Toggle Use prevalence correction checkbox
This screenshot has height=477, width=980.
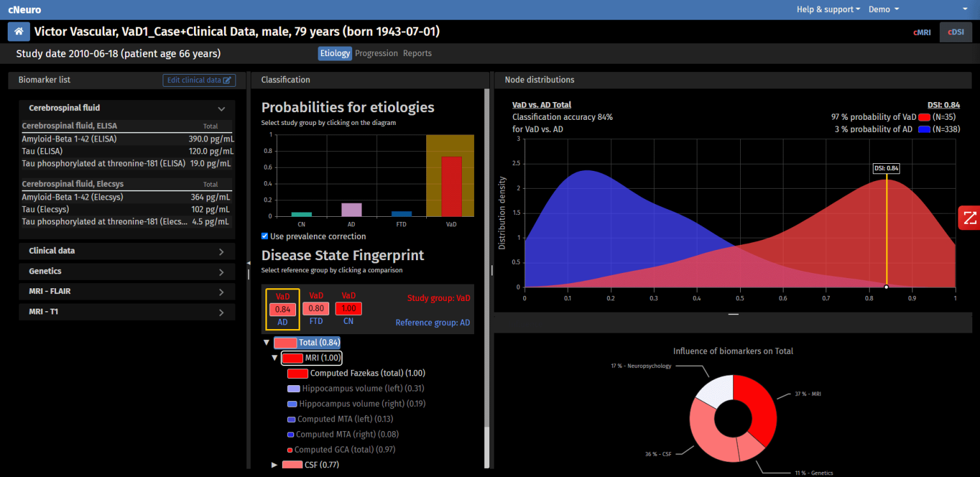(265, 237)
